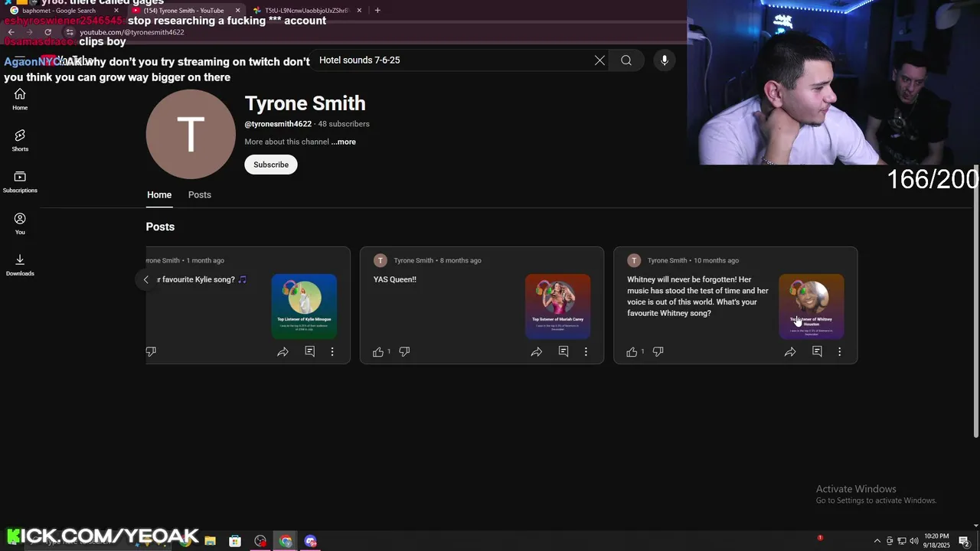The height and width of the screenshot is (551, 980).
Task: Open Shorts in the YouTube sidebar
Action: click(x=20, y=140)
